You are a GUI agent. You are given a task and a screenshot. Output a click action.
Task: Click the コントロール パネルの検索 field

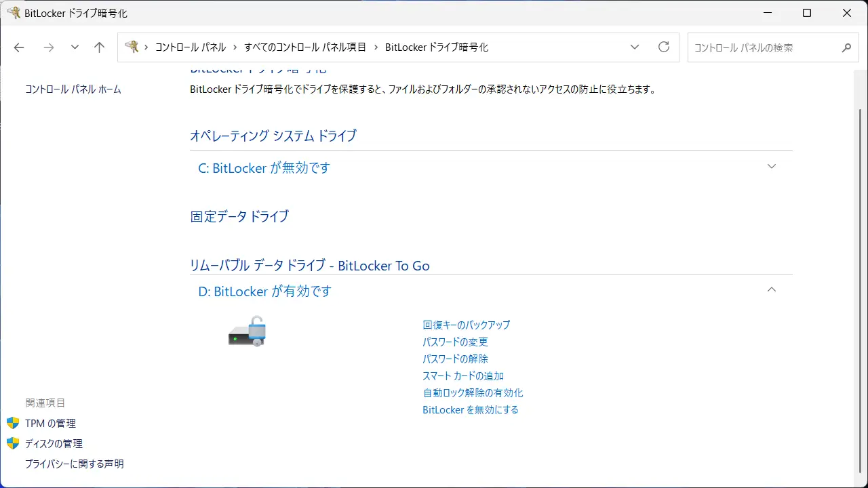(x=763, y=48)
